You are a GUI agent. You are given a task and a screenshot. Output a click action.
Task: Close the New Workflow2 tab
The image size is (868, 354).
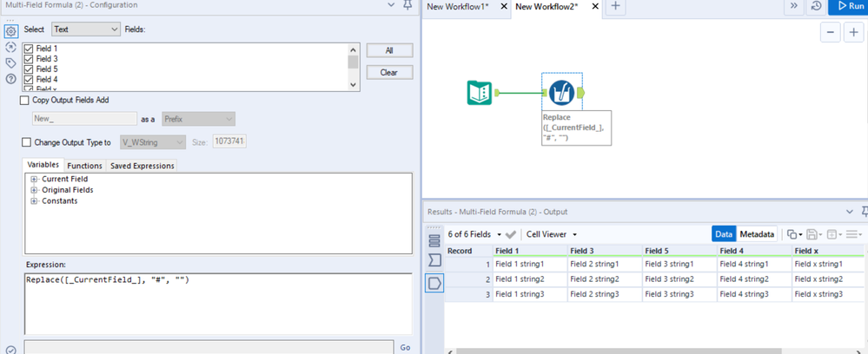pos(595,6)
